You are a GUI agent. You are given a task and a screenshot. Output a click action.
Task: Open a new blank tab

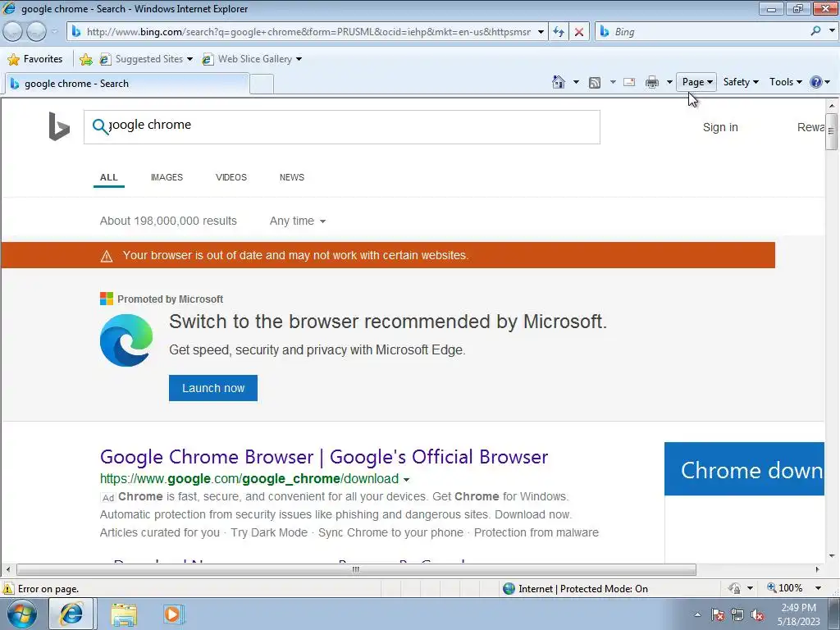tap(262, 84)
